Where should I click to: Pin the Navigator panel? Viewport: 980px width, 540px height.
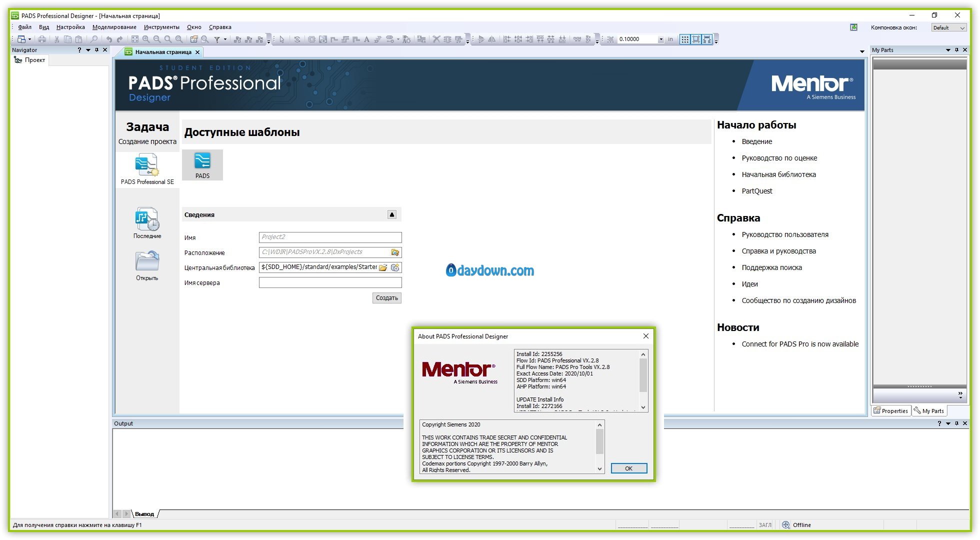[x=96, y=50]
